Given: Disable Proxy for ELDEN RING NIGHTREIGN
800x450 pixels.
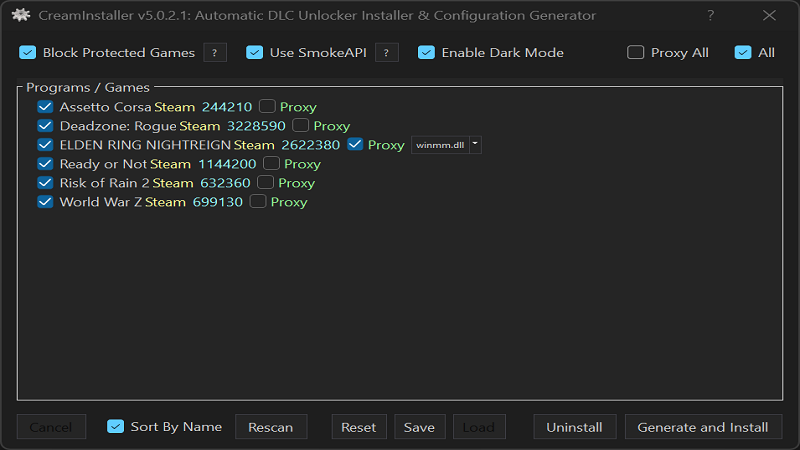Looking at the screenshot, I should point(355,144).
